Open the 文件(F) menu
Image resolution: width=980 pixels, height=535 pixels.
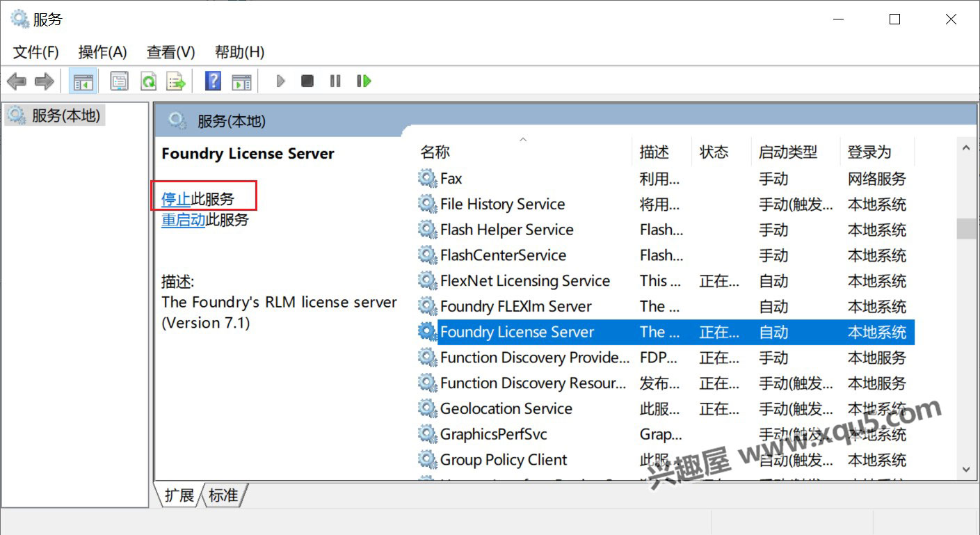36,52
